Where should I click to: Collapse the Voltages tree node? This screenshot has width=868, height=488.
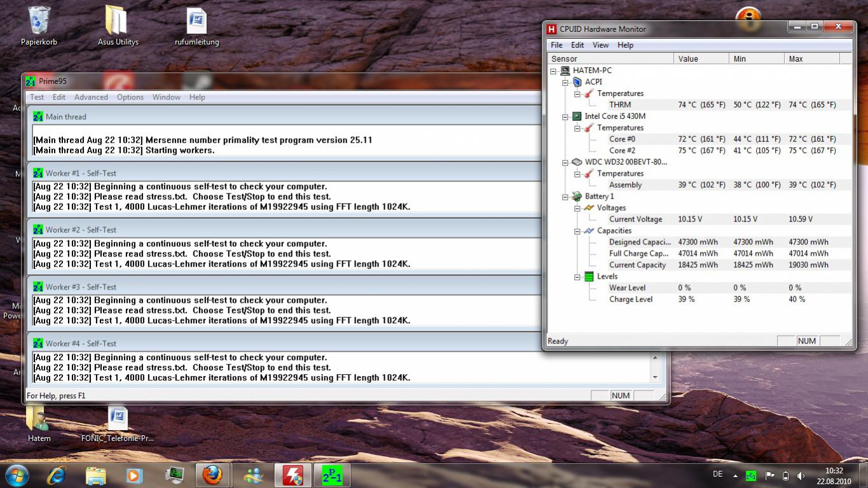(577, 208)
